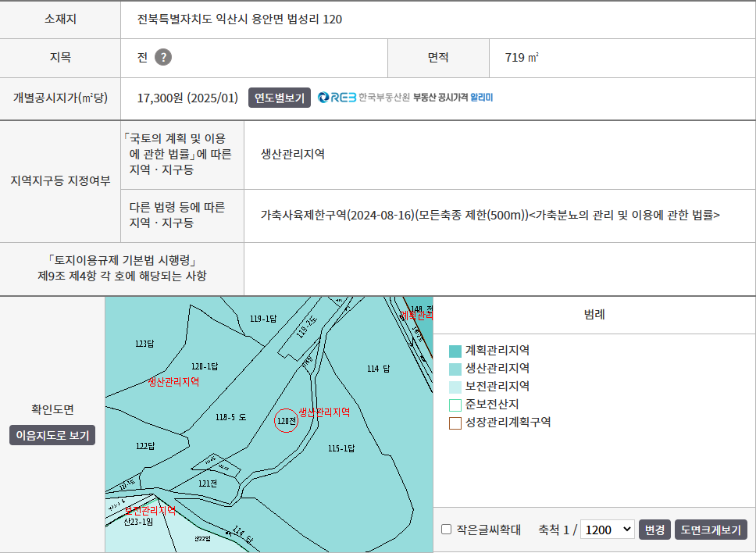This screenshot has height=553, width=756.
Task: Expand the map scale 1200 dropdown
Action: pyautogui.click(x=608, y=530)
